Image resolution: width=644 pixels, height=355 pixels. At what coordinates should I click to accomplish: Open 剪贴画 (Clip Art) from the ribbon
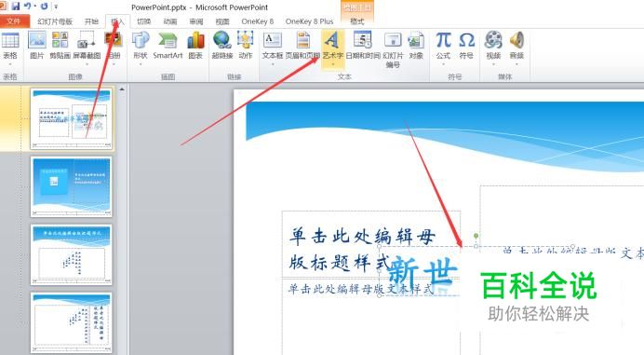[60, 46]
